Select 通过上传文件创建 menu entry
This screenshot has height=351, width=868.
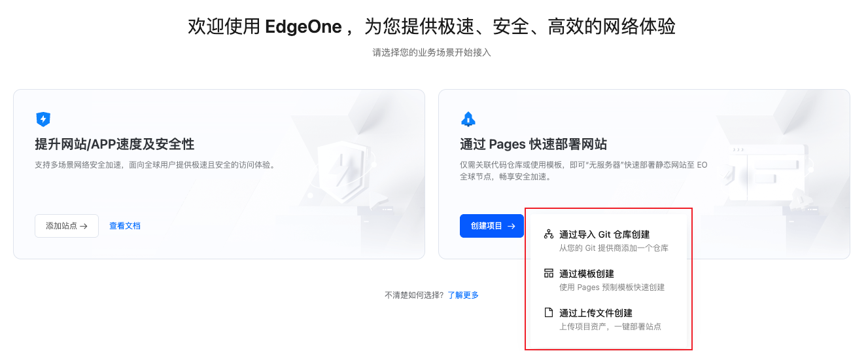(595, 313)
